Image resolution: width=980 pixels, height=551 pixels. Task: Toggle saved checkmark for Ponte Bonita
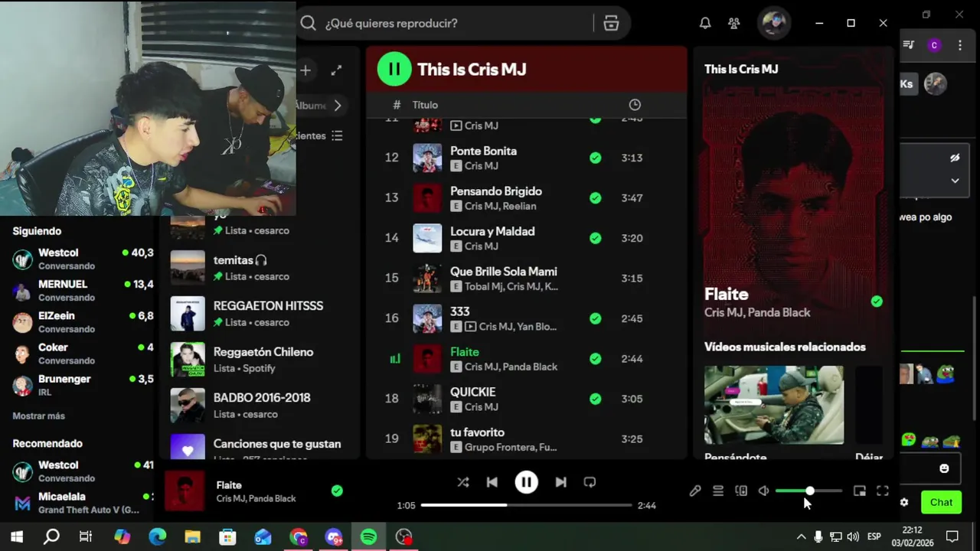[x=595, y=158]
